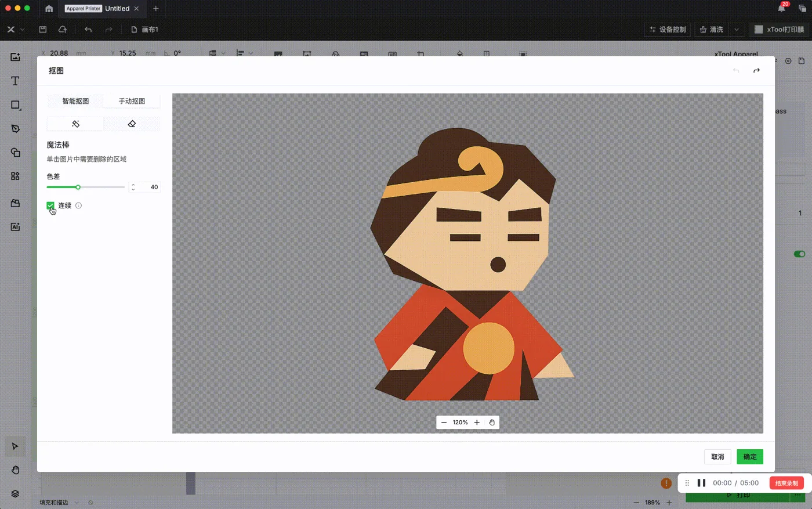812x509 pixels.
Task: Zoom in with the plus icon
Action: pos(477,423)
